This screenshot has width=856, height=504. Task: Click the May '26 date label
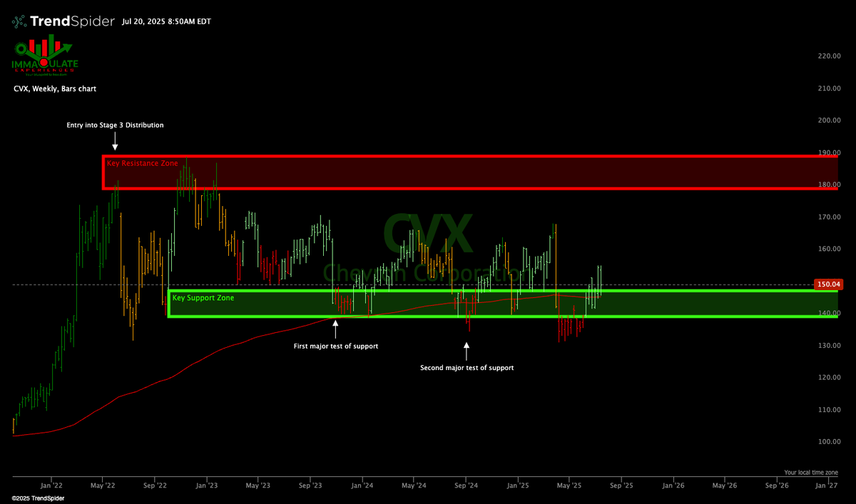pyautogui.click(x=724, y=485)
